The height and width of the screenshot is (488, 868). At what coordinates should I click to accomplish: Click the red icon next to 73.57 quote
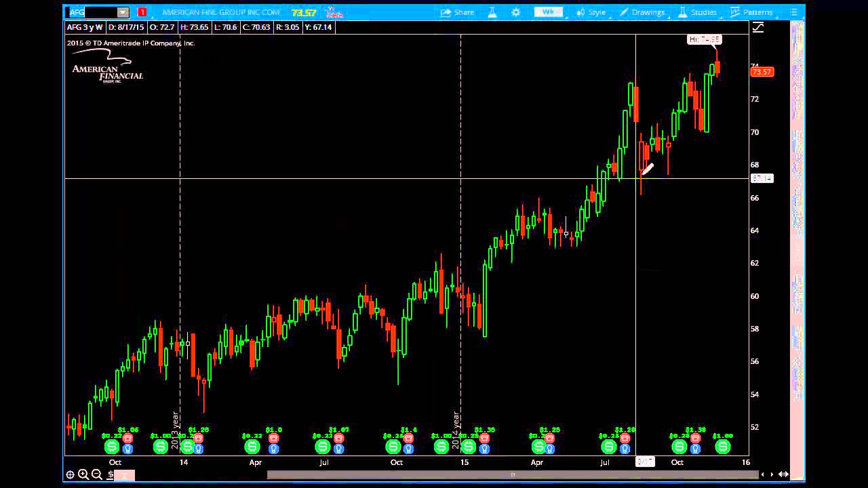point(334,12)
